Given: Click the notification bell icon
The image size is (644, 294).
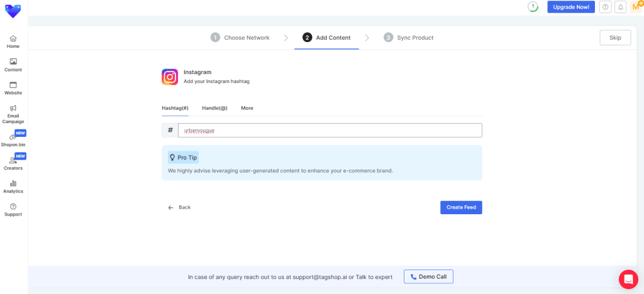Looking at the screenshot, I should pos(621,7).
